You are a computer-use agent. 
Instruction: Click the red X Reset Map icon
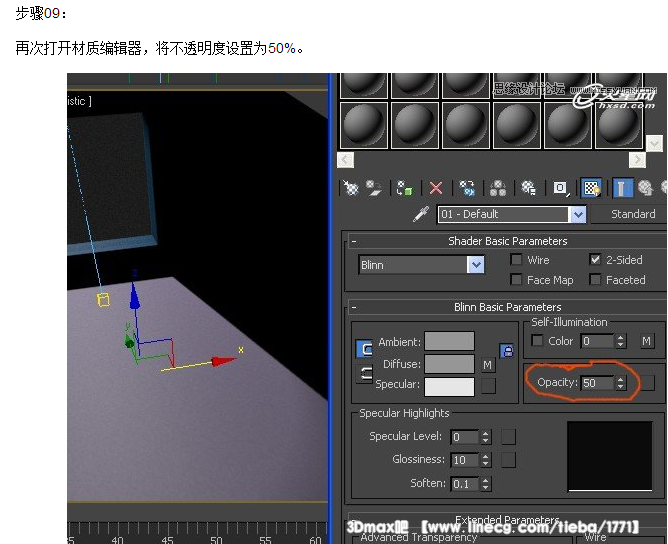[436, 188]
